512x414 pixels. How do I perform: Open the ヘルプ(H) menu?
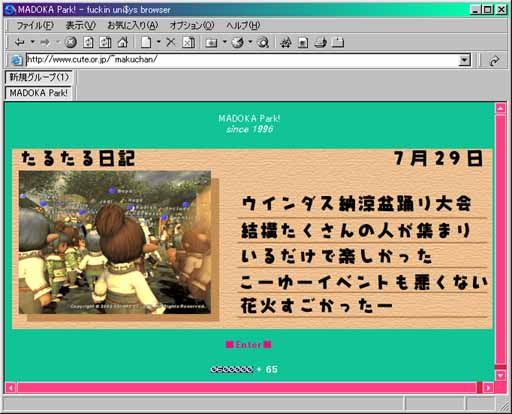pyautogui.click(x=243, y=25)
